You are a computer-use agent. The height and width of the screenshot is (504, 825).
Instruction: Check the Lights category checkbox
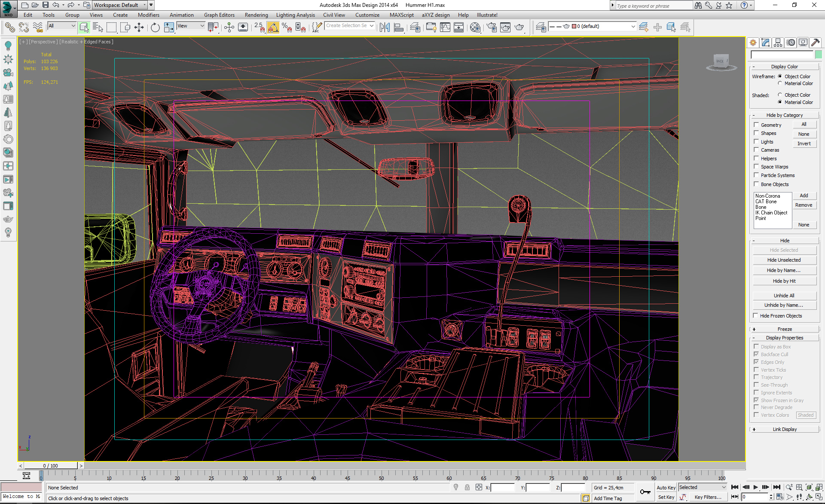pyautogui.click(x=756, y=142)
